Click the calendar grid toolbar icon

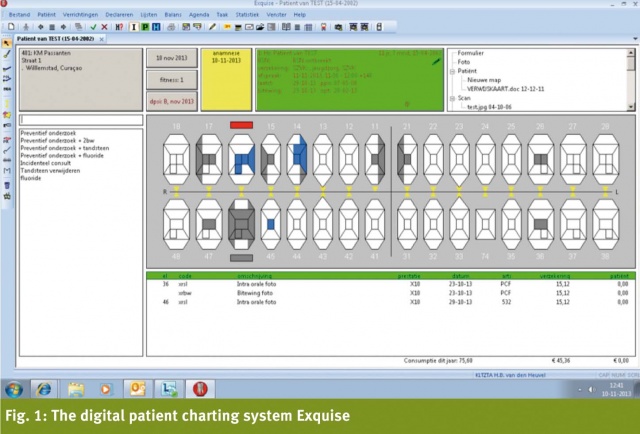pos(309,27)
